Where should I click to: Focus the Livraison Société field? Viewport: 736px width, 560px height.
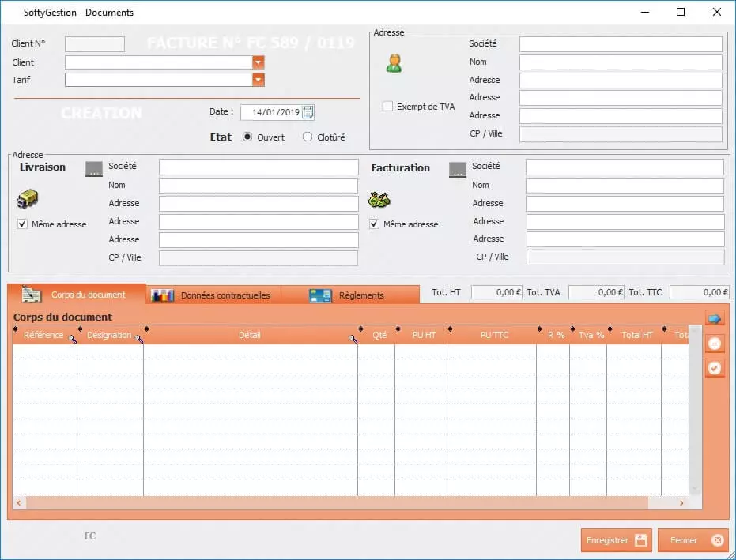click(259, 167)
